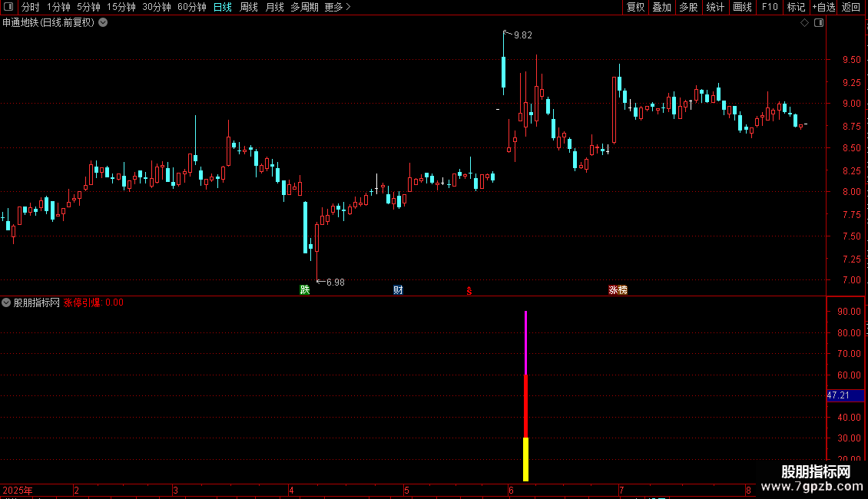Click the 涨停引爆: 0.00 indicator value
This screenshot has width=868, height=499.
94,302
